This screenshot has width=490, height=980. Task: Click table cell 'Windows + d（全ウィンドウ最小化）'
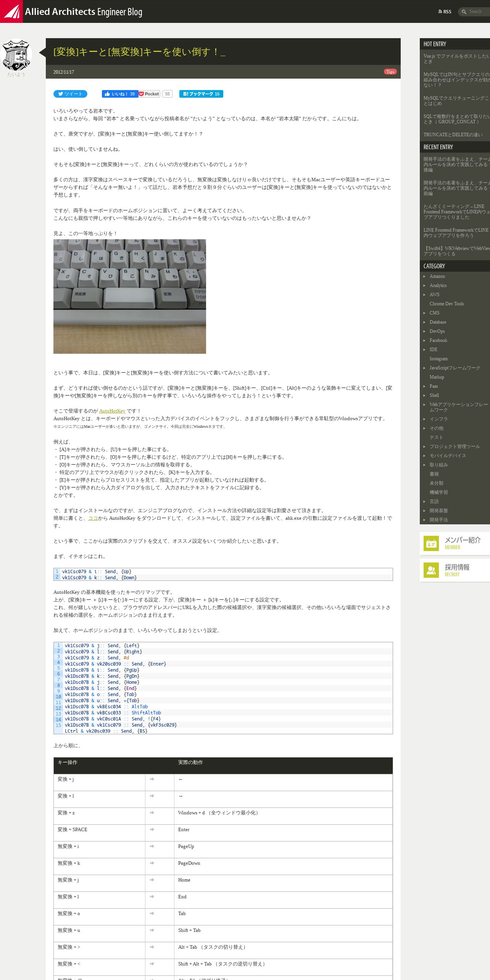click(283, 816)
